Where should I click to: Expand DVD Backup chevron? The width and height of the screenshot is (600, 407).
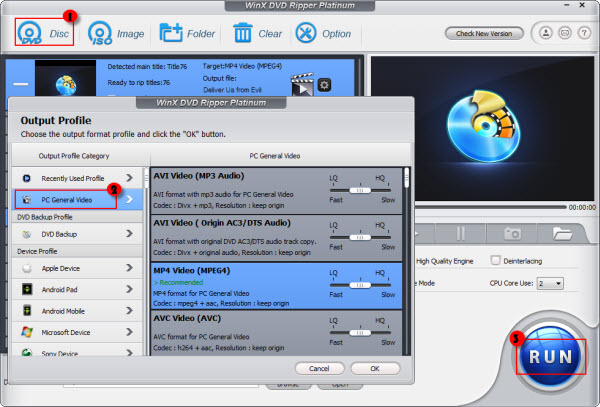coord(130,234)
